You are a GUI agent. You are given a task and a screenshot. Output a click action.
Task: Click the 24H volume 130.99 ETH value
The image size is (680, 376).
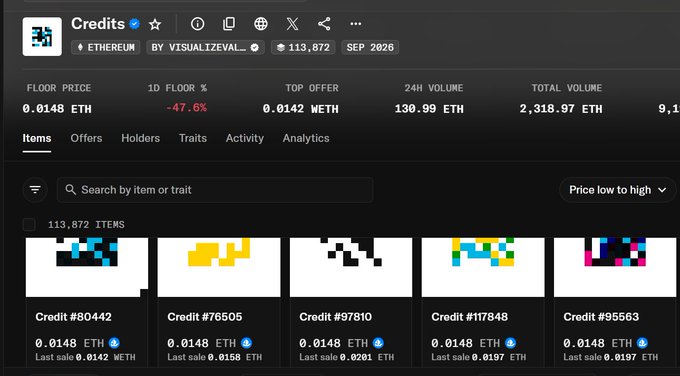click(429, 108)
